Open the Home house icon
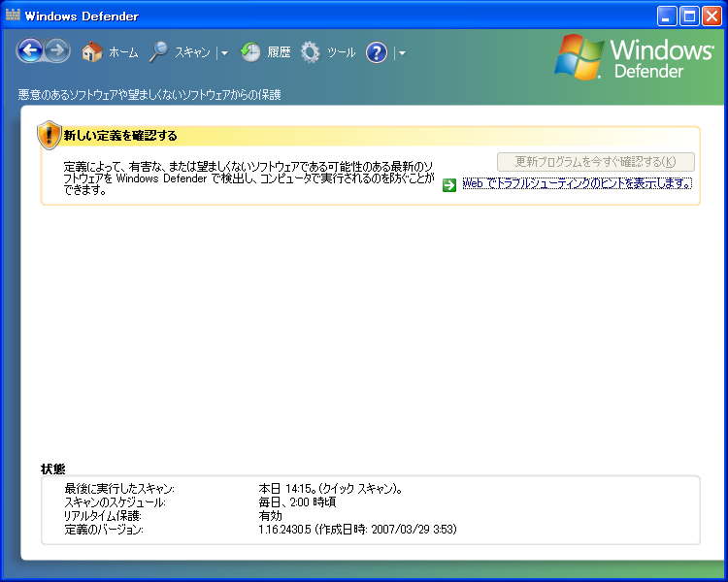Image resolution: width=728 pixels, height=582 pixels. coord(92,51)
